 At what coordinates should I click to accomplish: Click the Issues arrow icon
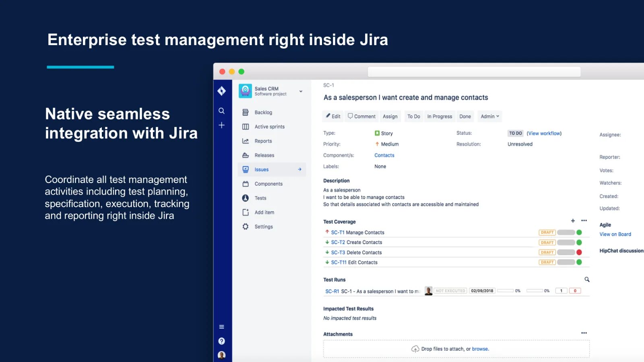(299, 169)
